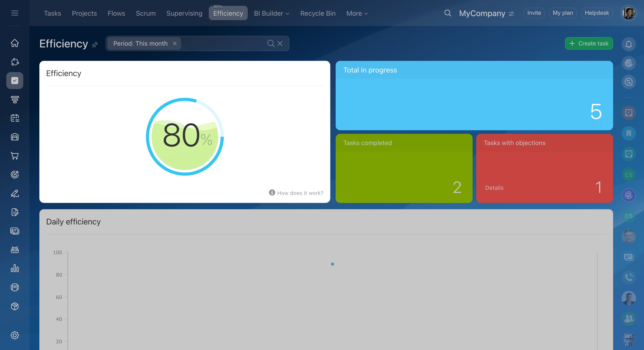This screenshot has height=350, width=644.
Task: Open the shopping cart sidebar icon
Action: click(15, 156)
